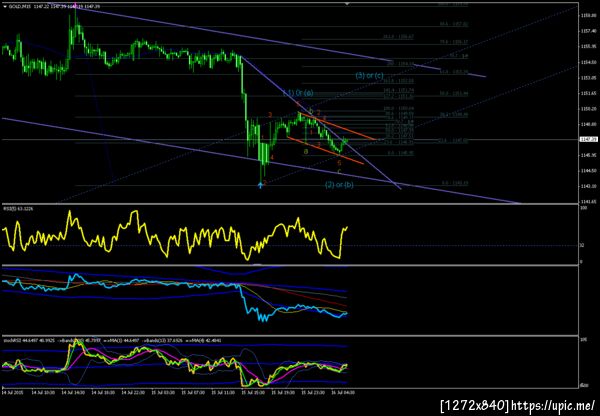
Task: Select the yellow "a" wave label
Action: (x=306, y=152)
